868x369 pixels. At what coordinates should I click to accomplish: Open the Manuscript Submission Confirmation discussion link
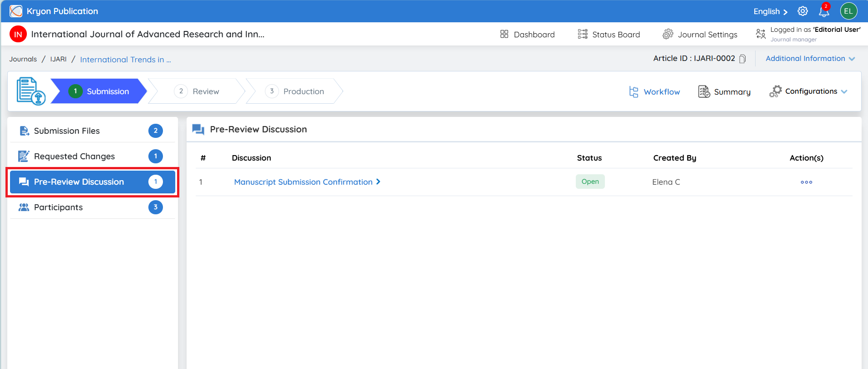coord(307,182)
